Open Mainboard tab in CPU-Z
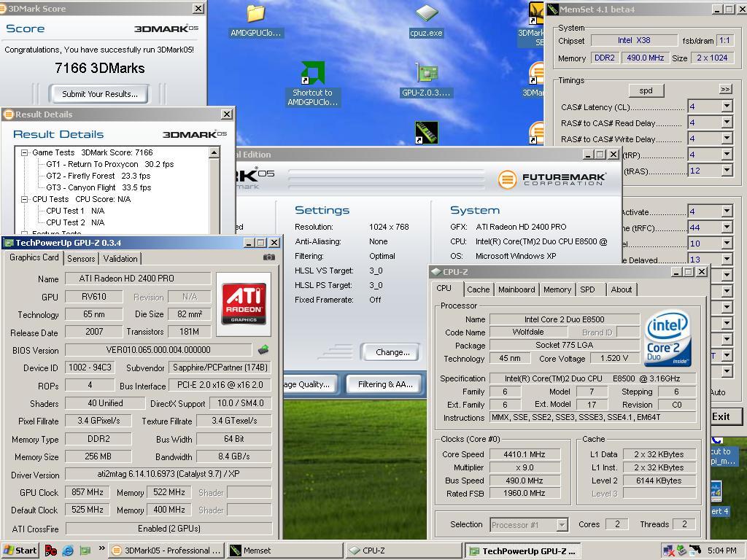This screenshot has width=747, height=560. point(516,289)
